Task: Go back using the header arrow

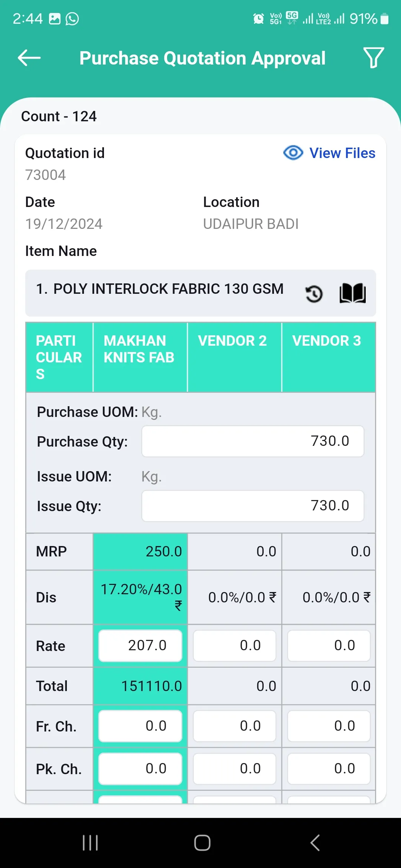Action: pyautogui.click(x=29, y=58)
